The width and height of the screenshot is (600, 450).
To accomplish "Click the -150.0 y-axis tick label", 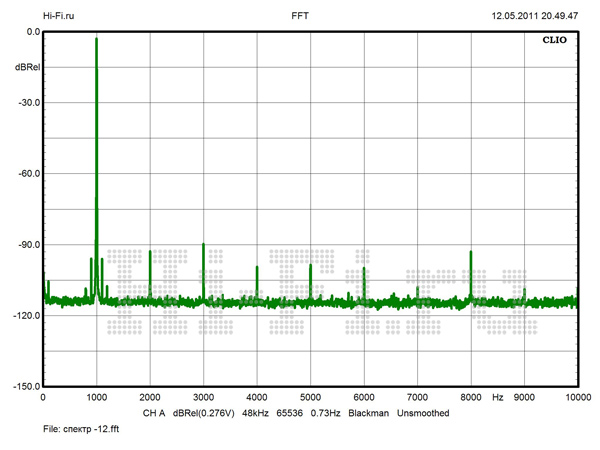I will point(25,386).
